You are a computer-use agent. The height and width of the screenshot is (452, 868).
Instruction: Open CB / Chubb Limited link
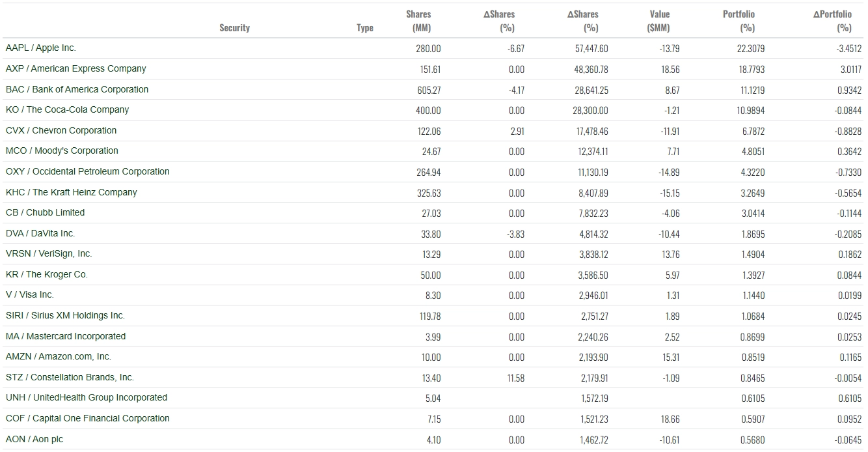click(46, 212)
